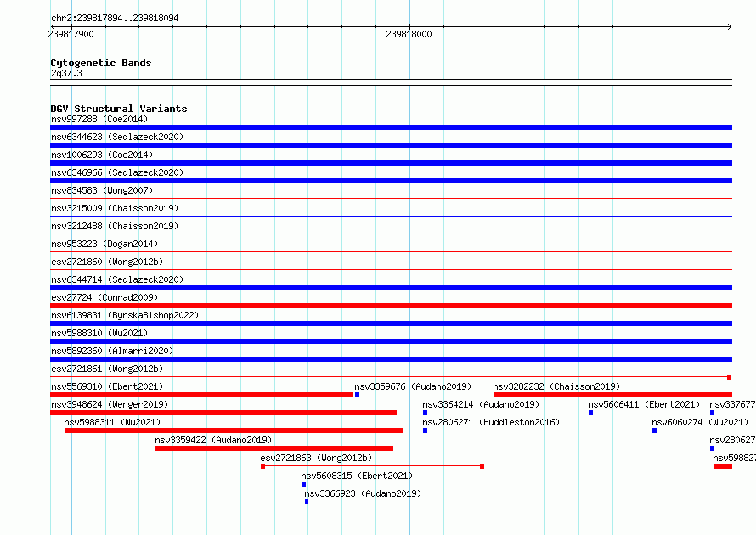This screenshot has height=535, width=756.
Task: Click the left red end marker of esv2721863
Action: (x=262, y=466)
